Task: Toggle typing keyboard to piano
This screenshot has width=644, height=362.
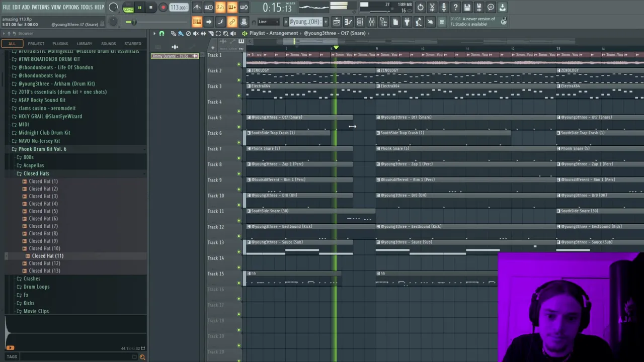Action: [x=197, y=22]
